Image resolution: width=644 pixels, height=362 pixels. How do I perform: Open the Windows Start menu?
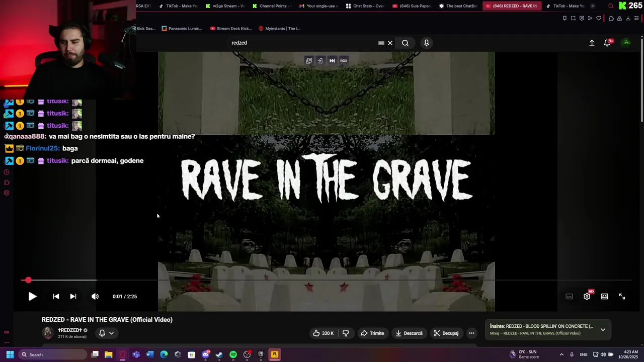[x=10, y=354]
